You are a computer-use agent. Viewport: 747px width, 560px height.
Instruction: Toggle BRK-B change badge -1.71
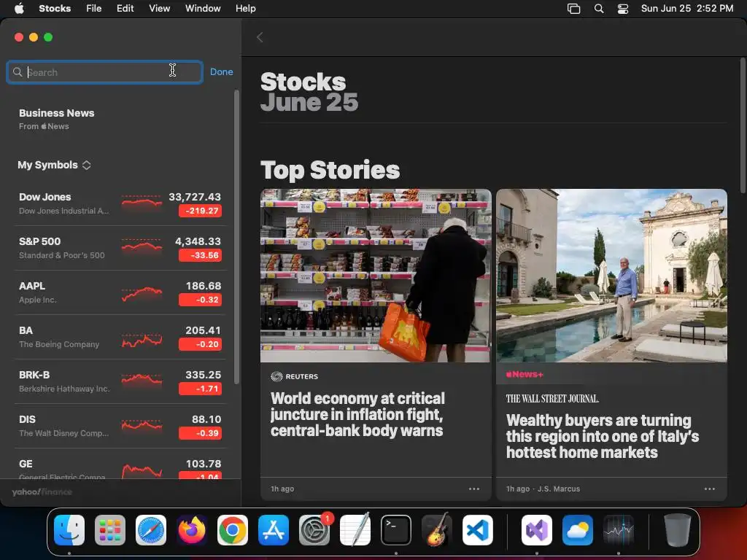[200, 389]
